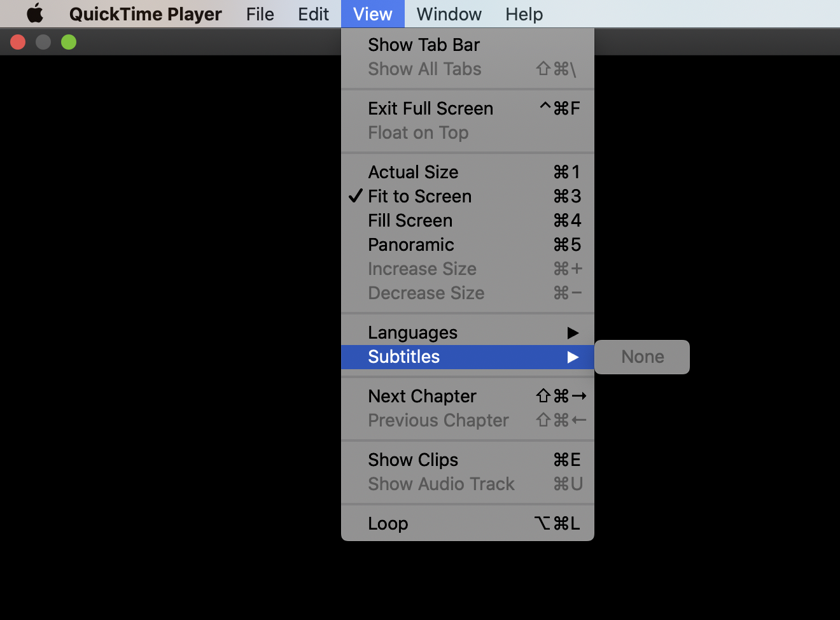Screen dimensions: 840x620
Task: Choose Show Clips
Action: point(413,460)
